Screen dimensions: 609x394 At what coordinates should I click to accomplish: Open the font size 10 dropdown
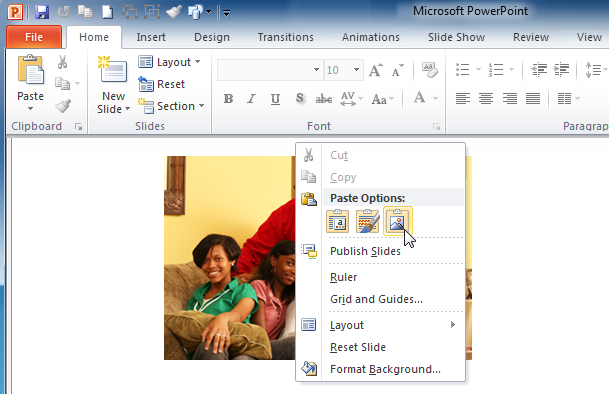pyautogui.click(x=356, y=70)
